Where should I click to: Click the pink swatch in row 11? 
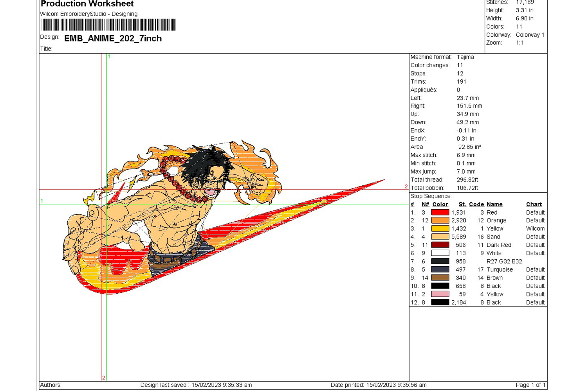(x=440, y=294)
